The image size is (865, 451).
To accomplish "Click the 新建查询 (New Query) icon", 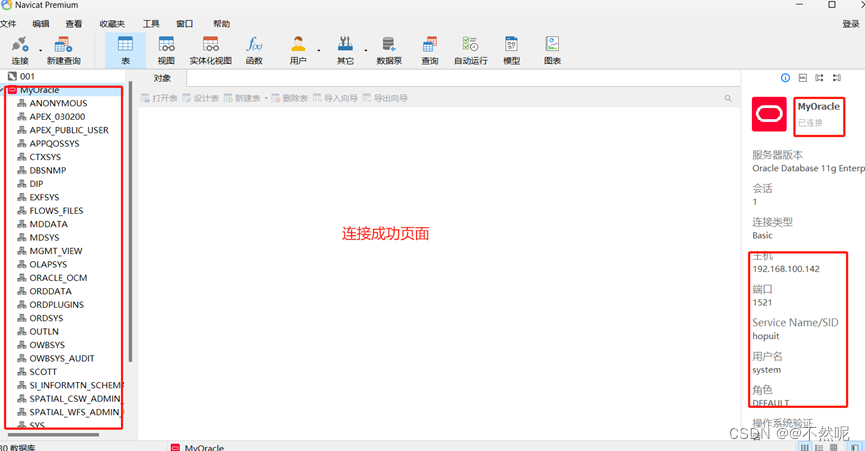I will tap(63, 50).
